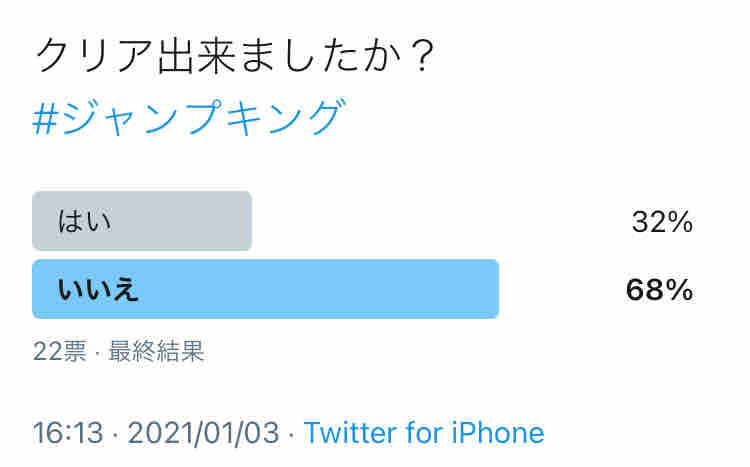This screenshot has height=467, width=750.
Task: Click the question mark ending the tweet text
Action: coord(423,56)
